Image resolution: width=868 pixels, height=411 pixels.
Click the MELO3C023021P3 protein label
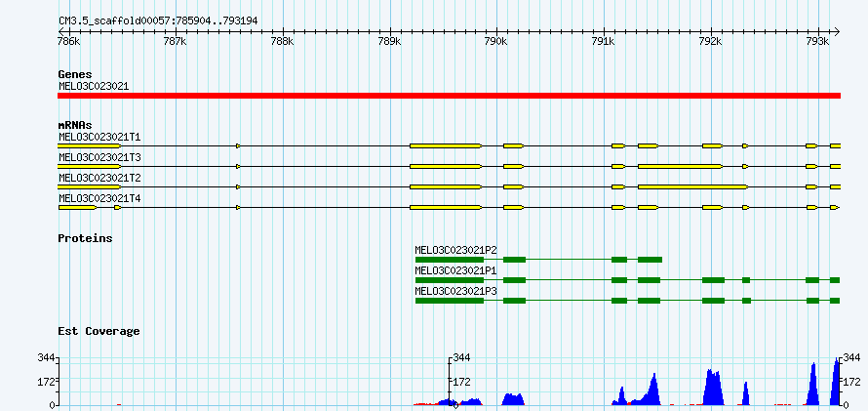tap(455, 291)
